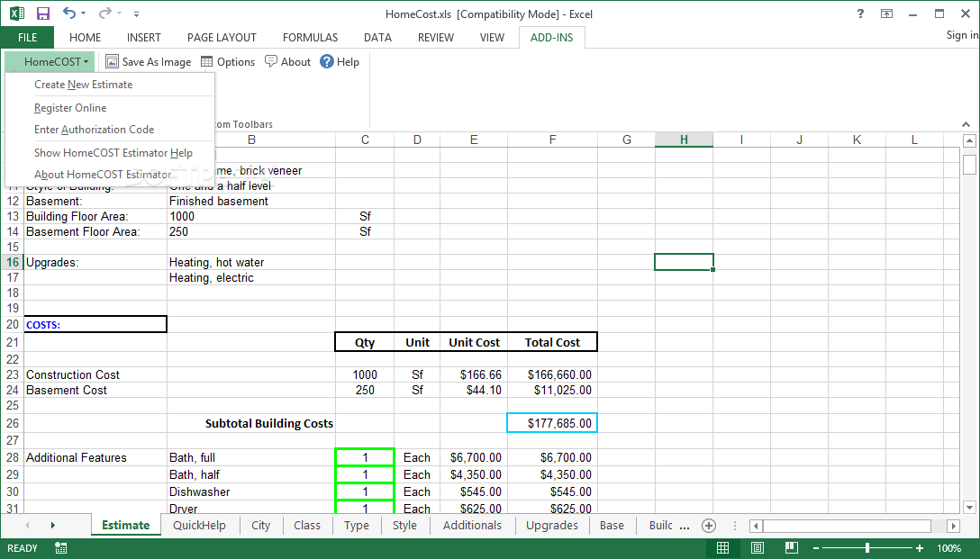Click the zoom out minus button
The image size is (980, 559).
click(x=816, y=548)
